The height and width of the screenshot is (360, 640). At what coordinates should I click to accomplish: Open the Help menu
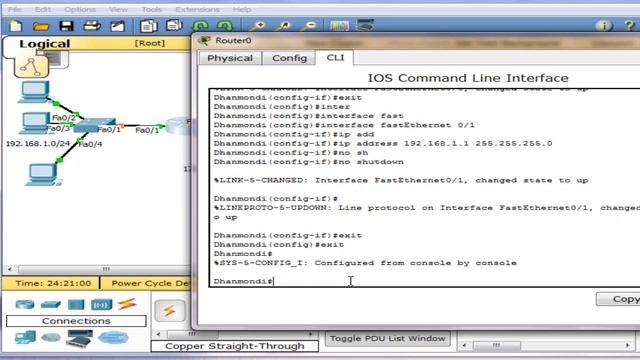coord(242,9)
